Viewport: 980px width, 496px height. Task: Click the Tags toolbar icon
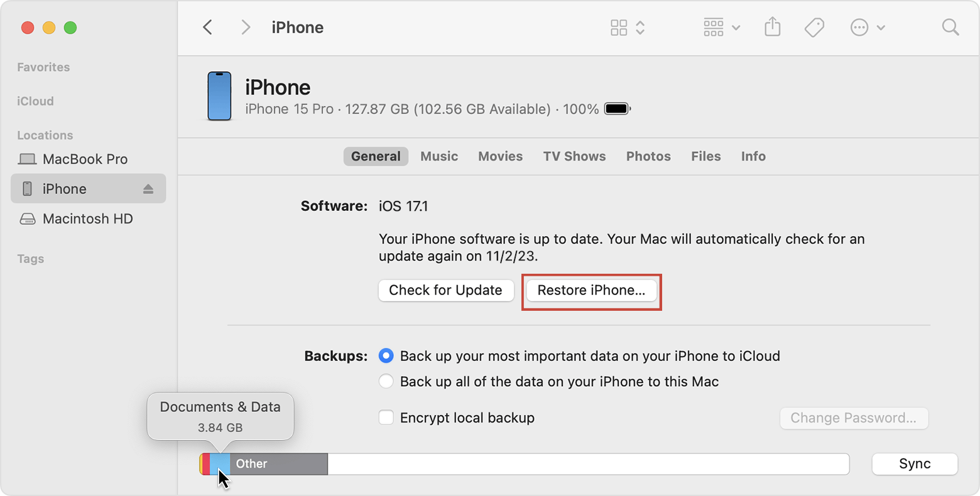[x=814, y=28]
